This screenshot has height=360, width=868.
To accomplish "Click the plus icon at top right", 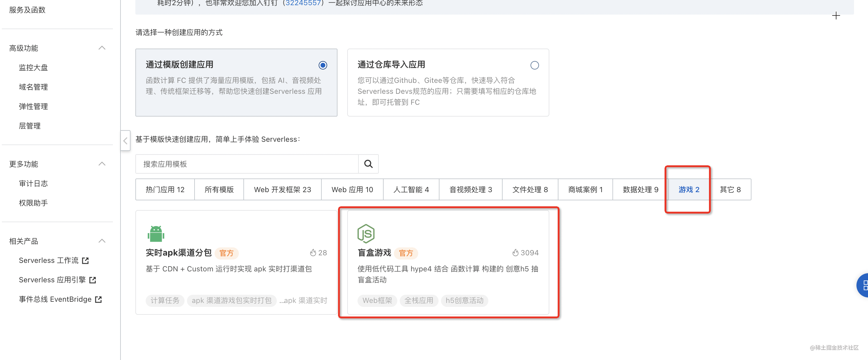I will coord(836,15).
